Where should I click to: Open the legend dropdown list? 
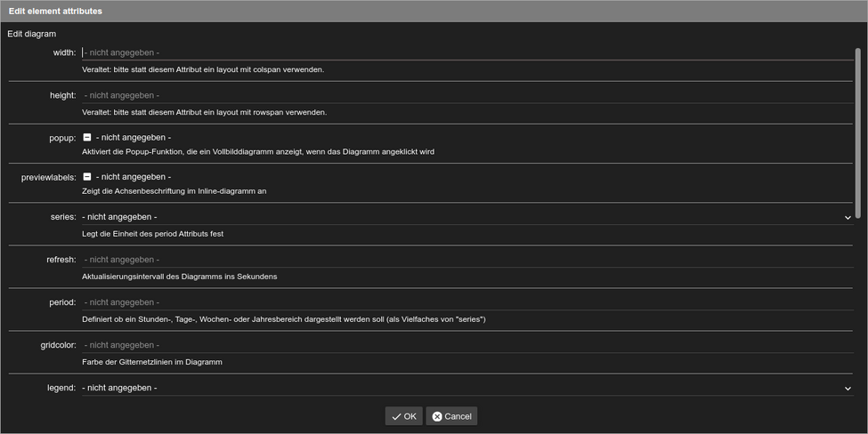pyautogui.click(x=463, y=388)
